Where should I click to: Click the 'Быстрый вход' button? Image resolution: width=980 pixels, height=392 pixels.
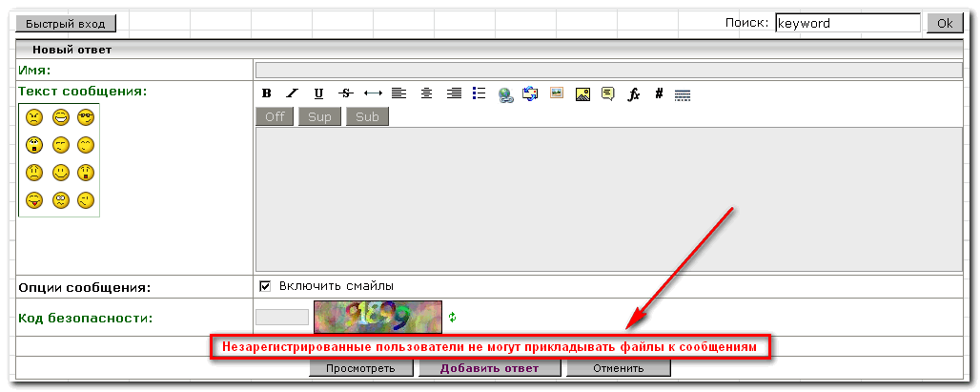(x=66, y=23)
